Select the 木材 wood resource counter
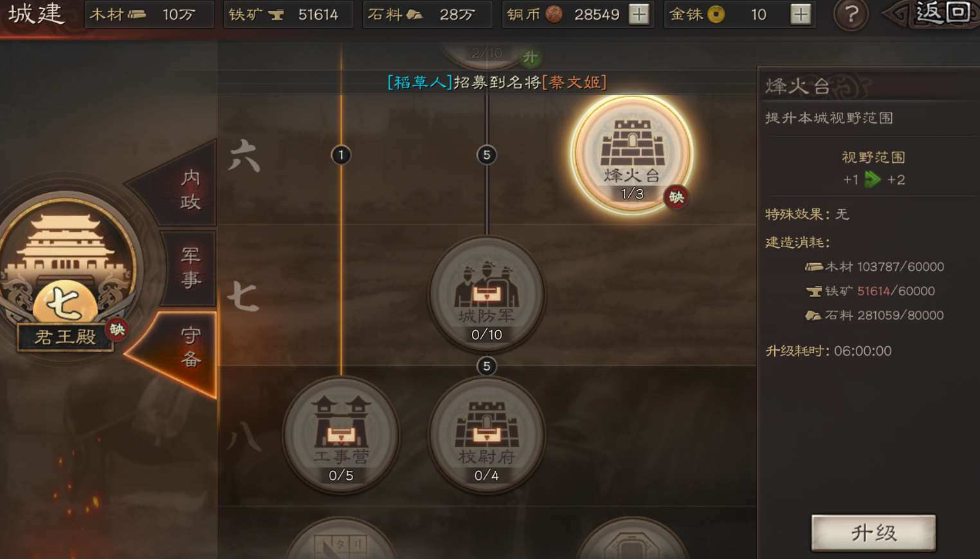The width and height of the screenshot is (980, 559). click(149, 14)
